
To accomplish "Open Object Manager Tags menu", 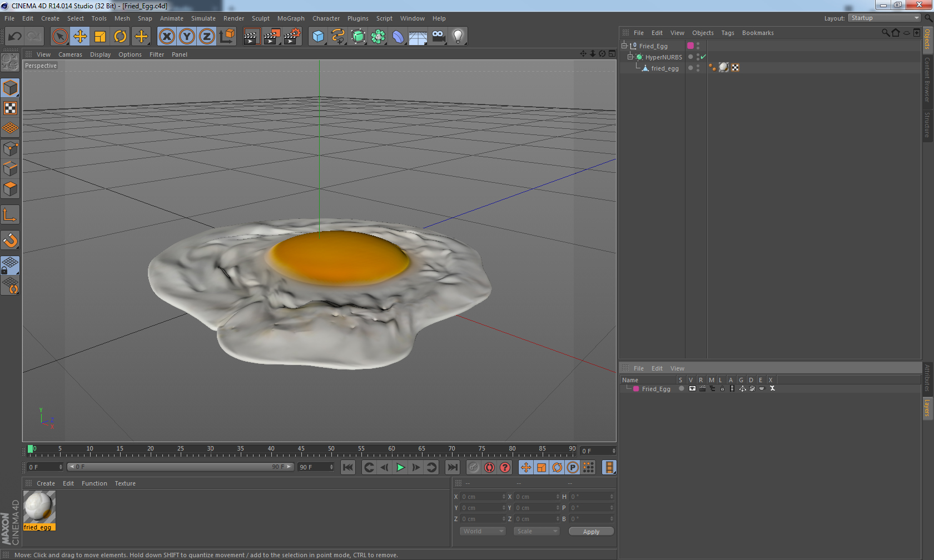I will coord(728,33).
